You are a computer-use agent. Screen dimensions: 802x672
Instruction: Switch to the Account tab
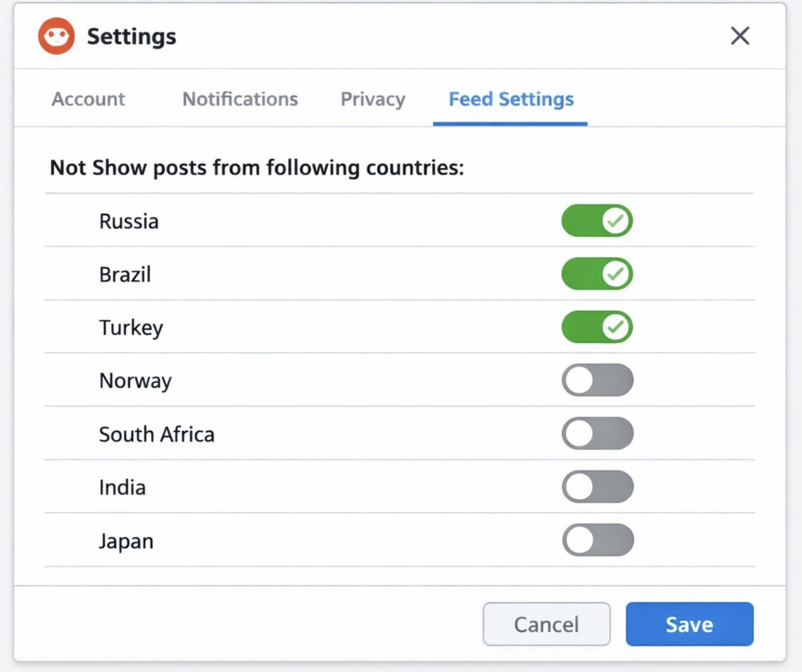[89, 99]
